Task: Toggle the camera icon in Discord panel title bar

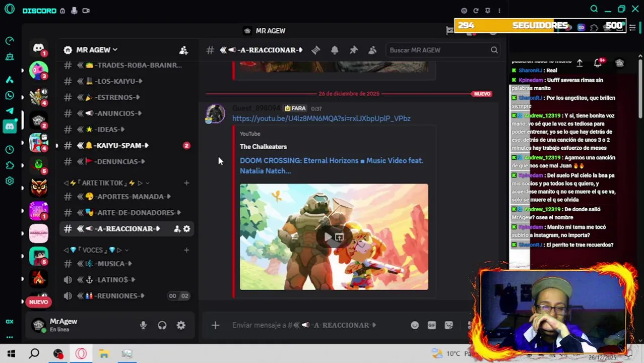Action: tap(86, 11)
